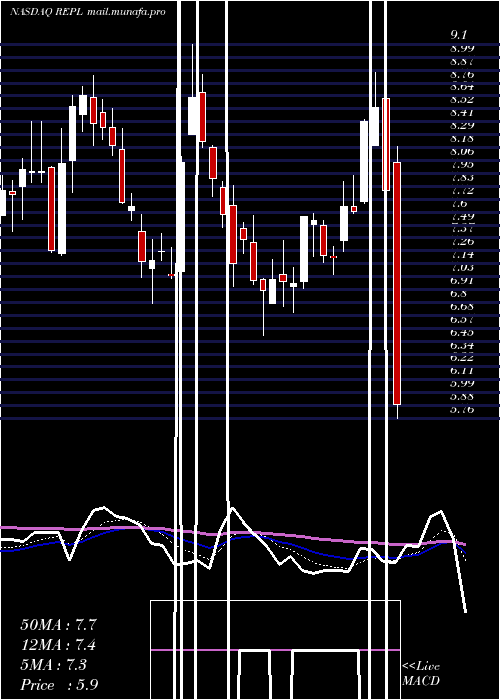Click the 8.99 price axis label
Screen dimensions: 500x700
[462, 48]
